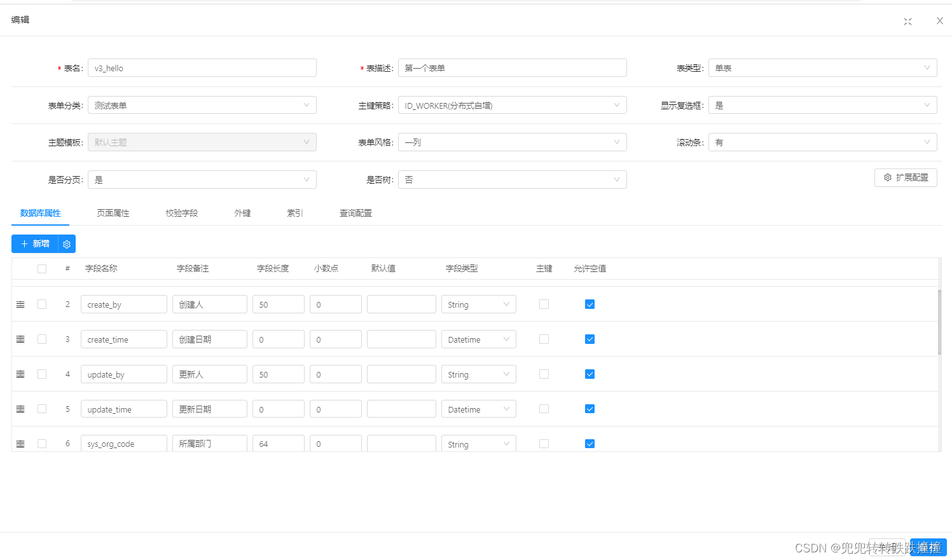The height and width of the screenshot is (560, 952).
Task: Uncheck 允许空值 for update_by
Action: tap(590, 374)
